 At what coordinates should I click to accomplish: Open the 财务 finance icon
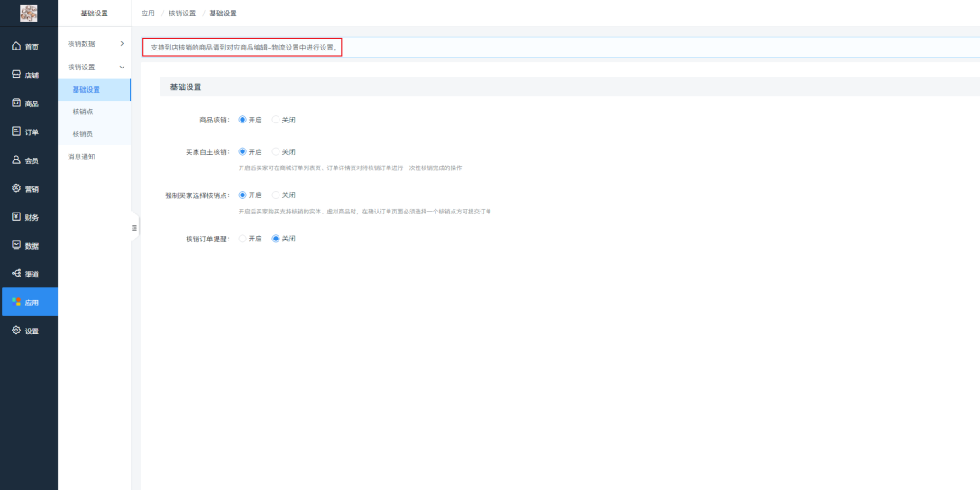coord(16,217)
